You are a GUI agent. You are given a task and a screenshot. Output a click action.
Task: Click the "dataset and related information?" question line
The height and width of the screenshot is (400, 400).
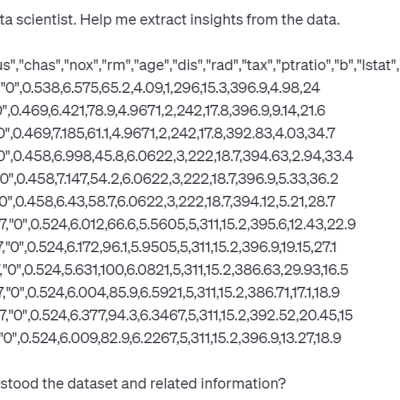(x=143, y=383)
